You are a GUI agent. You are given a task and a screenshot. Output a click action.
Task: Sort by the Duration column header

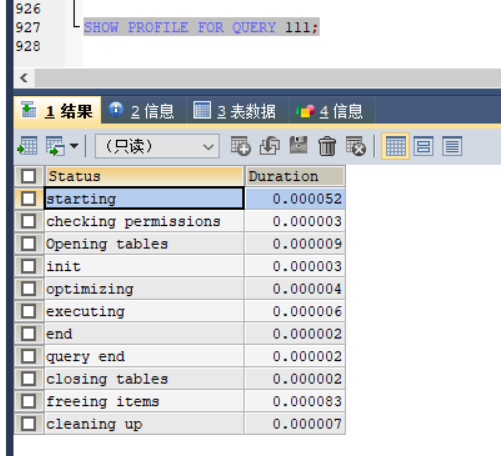(x=295, y=176)
